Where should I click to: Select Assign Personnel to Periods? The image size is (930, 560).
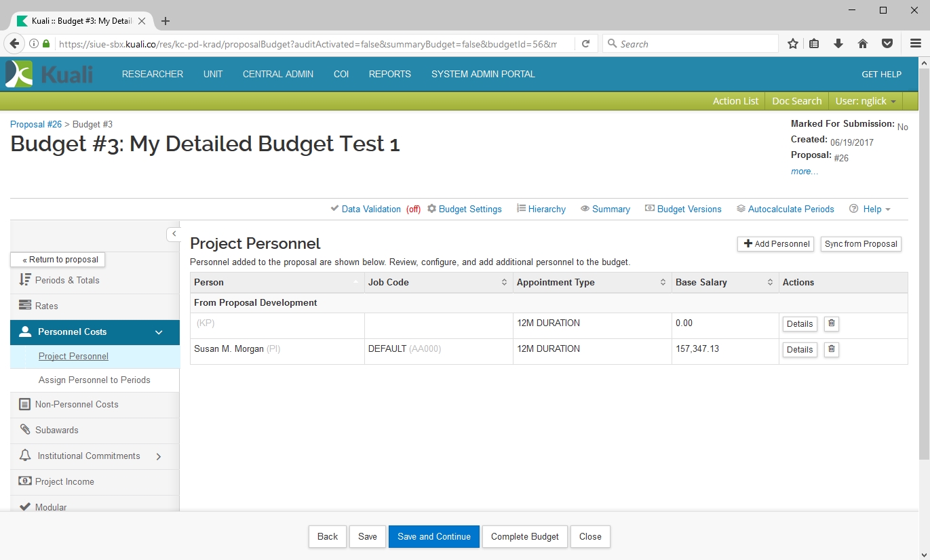(x=94, y=380)
